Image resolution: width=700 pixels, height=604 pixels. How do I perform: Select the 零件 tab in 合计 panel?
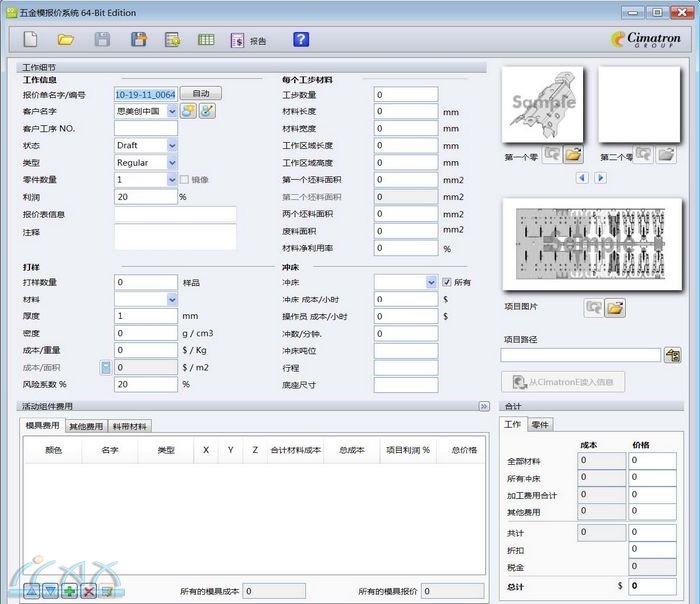(x=539, y=425)
